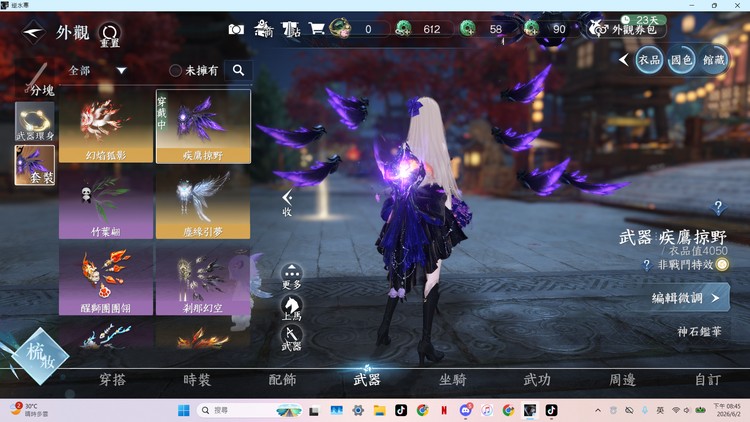Screen dimensions: 750x422
Task: Open the 外觀券包 voucher pack
Action: [627, 29]
